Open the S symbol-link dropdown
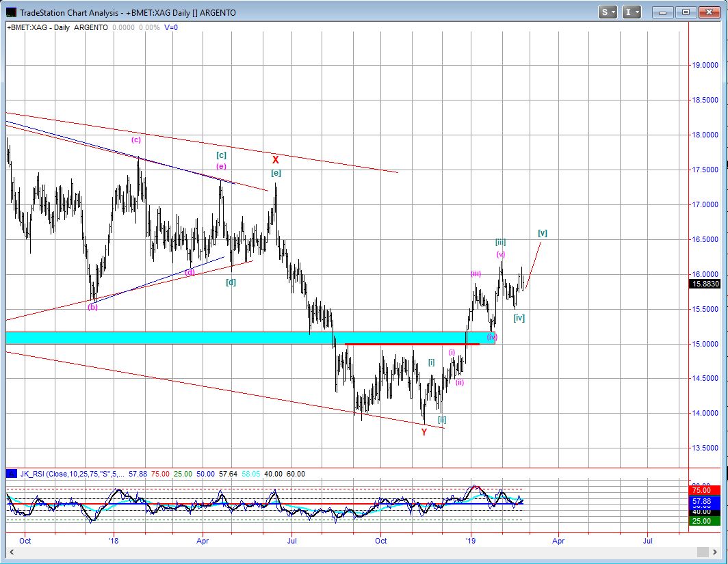This screenshot has height=564, width=728. click(x=608, y=12)
